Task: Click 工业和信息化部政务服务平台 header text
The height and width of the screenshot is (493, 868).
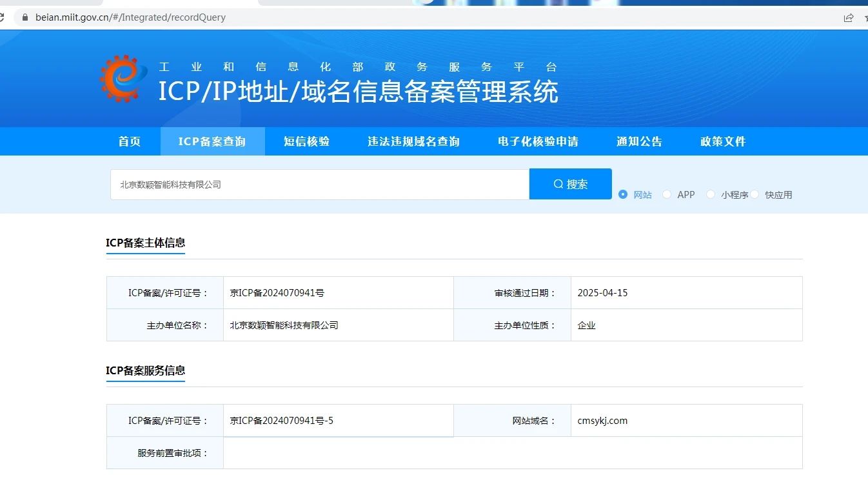Action: pos(358,67)
